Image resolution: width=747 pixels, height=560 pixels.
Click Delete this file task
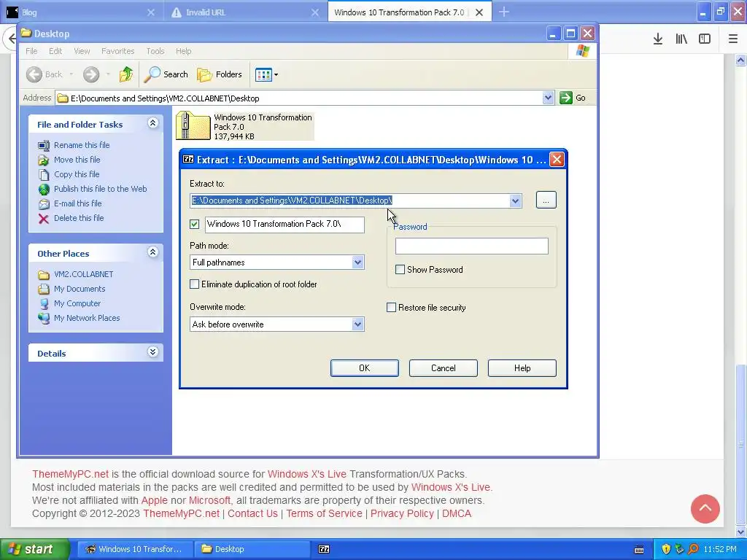(x=79, y=217)
